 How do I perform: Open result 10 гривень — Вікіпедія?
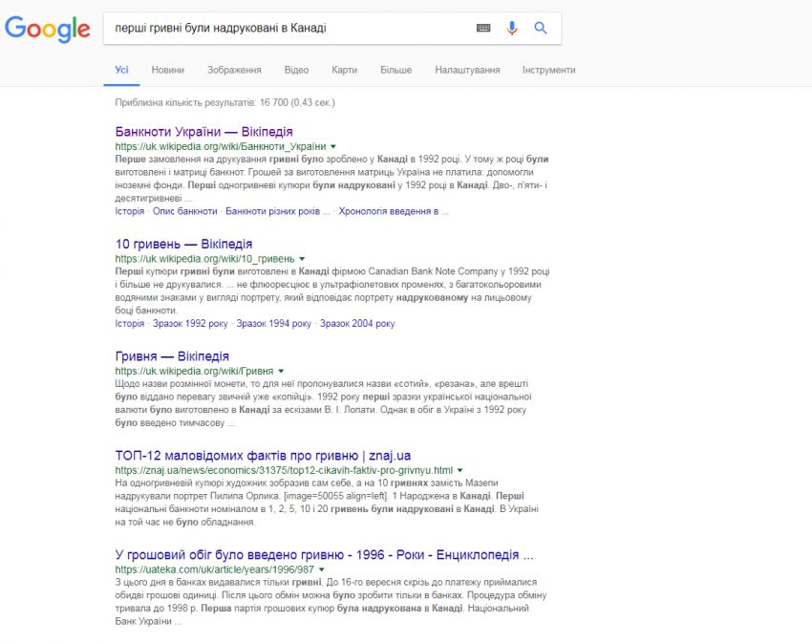[x=183, y=244]
